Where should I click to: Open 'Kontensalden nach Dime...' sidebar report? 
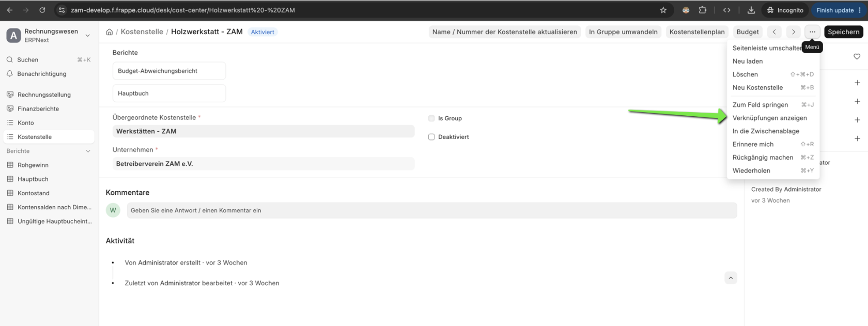click(x=49, y=207)
